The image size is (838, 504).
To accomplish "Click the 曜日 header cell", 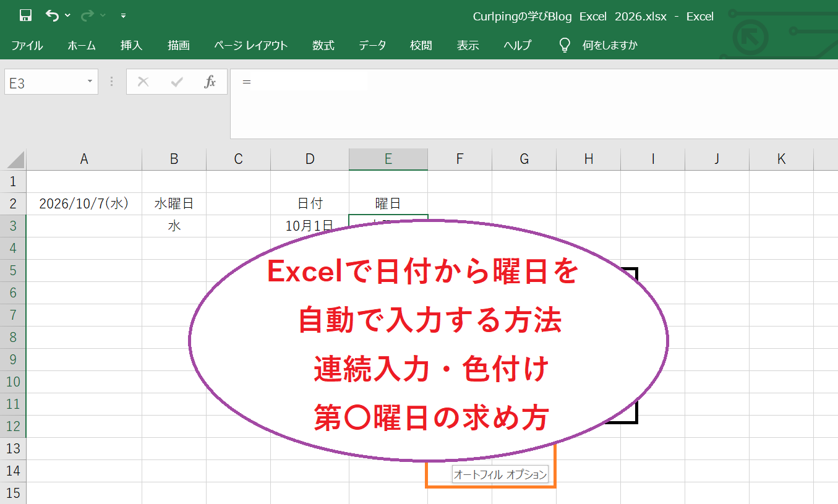I will coord(388,203).
